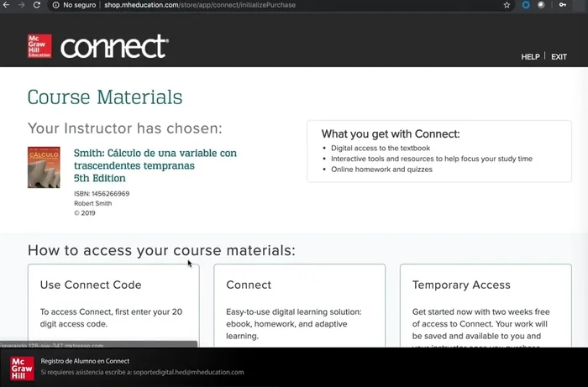This screenshot has height=387, width=588.
Task: Click the 'What you get with Connect' box
Action: coord(438,151)
